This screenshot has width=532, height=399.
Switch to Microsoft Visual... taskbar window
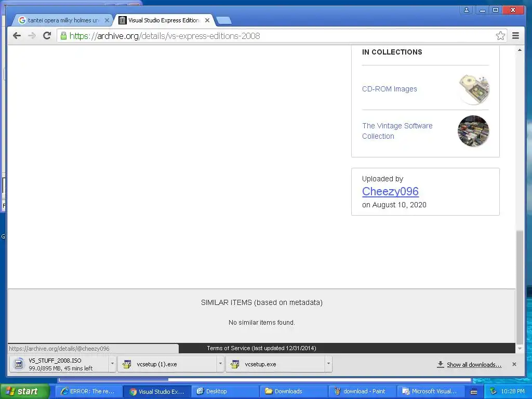tap(430, 392)
